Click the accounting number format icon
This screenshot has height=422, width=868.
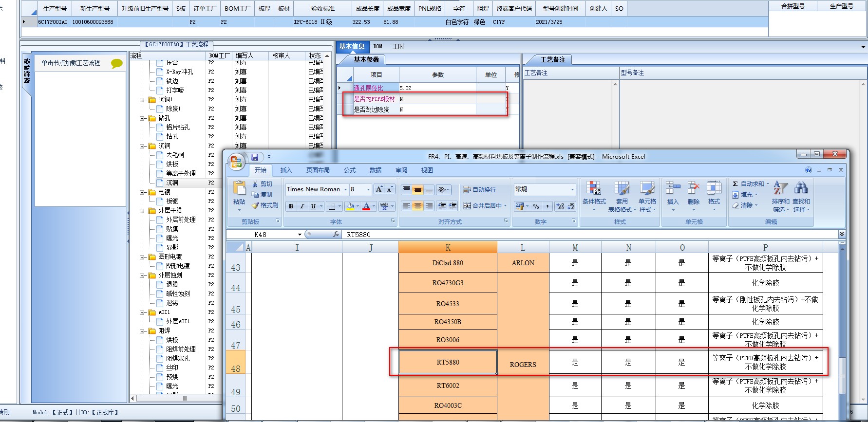point(519,206)
